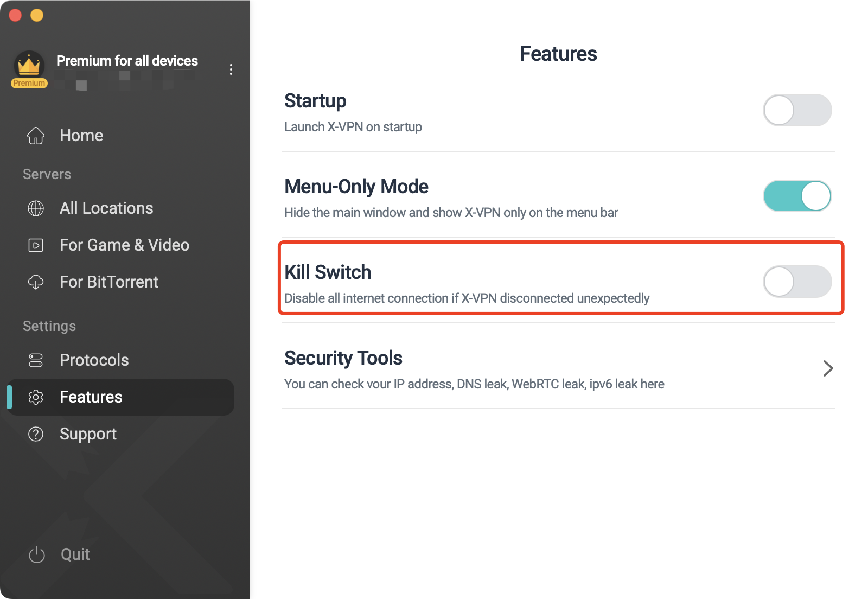Click the For Game & Video icon
This screenshot has height=599, width=868.
(36, 245)
